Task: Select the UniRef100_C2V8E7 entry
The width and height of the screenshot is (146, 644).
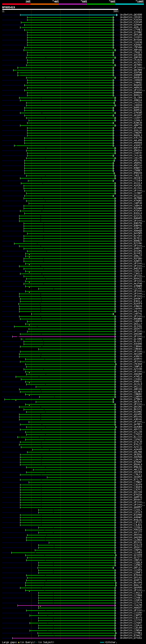Action: [x=131, y=597]
